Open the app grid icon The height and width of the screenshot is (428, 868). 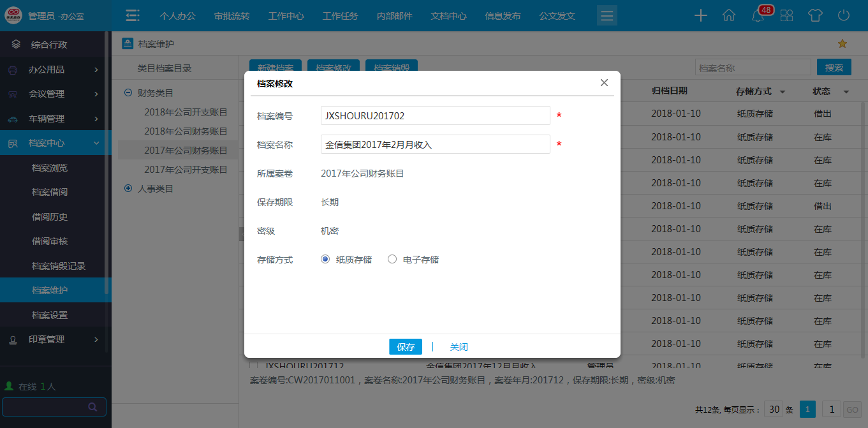tap(786, 15)
